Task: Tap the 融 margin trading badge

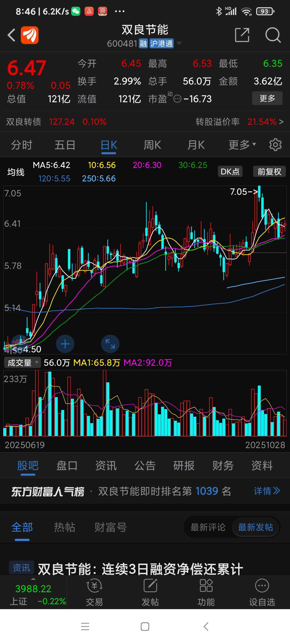Action: tap(143, 43)
